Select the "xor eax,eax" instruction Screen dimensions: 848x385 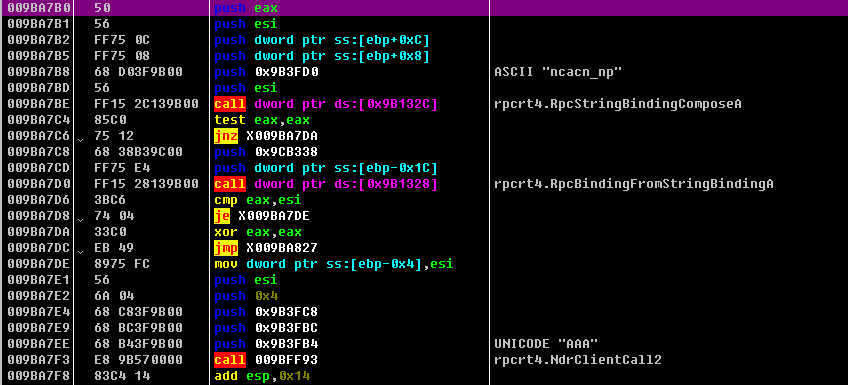(258, 232)
